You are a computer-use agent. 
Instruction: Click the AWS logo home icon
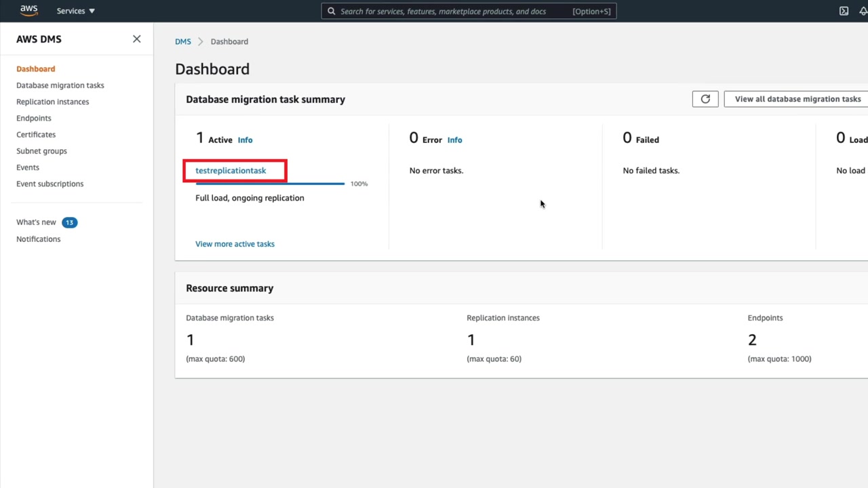coord(28,11)
